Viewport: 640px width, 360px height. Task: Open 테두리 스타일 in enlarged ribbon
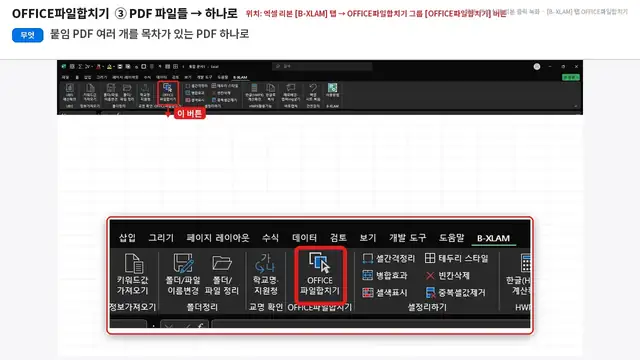456,258
